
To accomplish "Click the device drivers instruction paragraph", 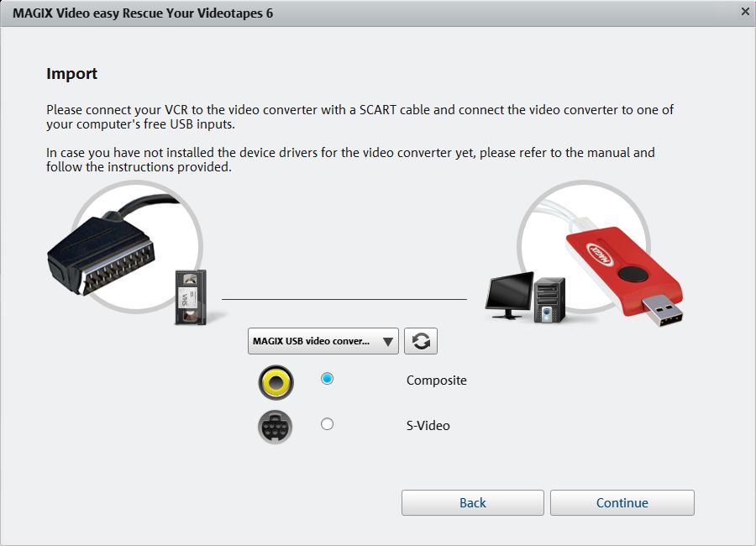I will coord(350,160).
